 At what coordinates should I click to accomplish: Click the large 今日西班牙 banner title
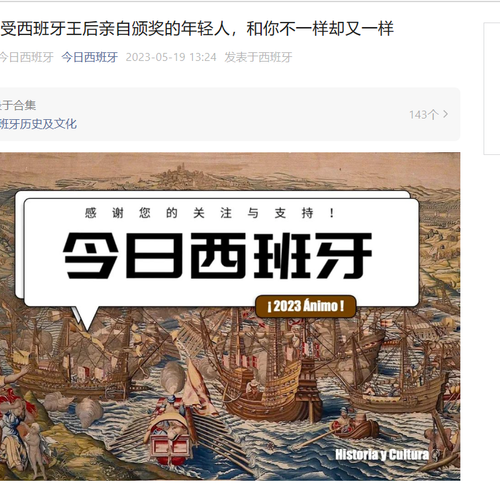click(x=218, y=256)
